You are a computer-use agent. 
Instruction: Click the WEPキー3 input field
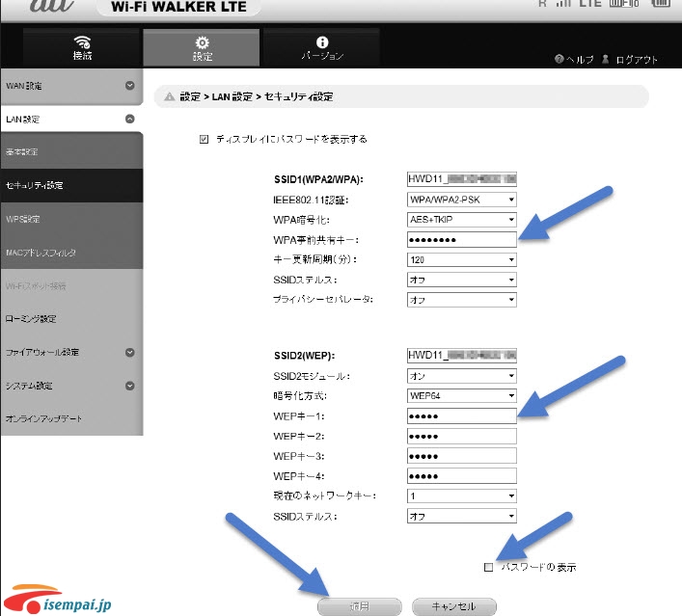[461, 456]
